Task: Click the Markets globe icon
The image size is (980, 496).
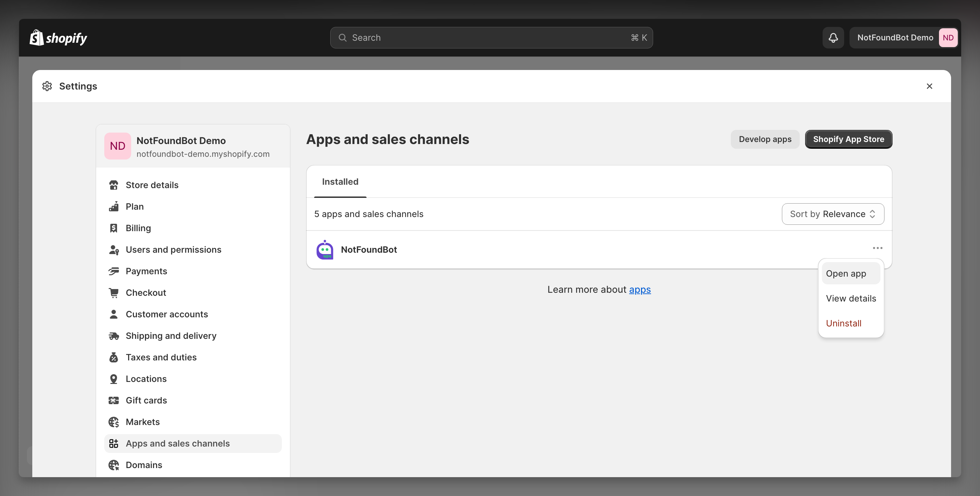Action: click(113, 422)
